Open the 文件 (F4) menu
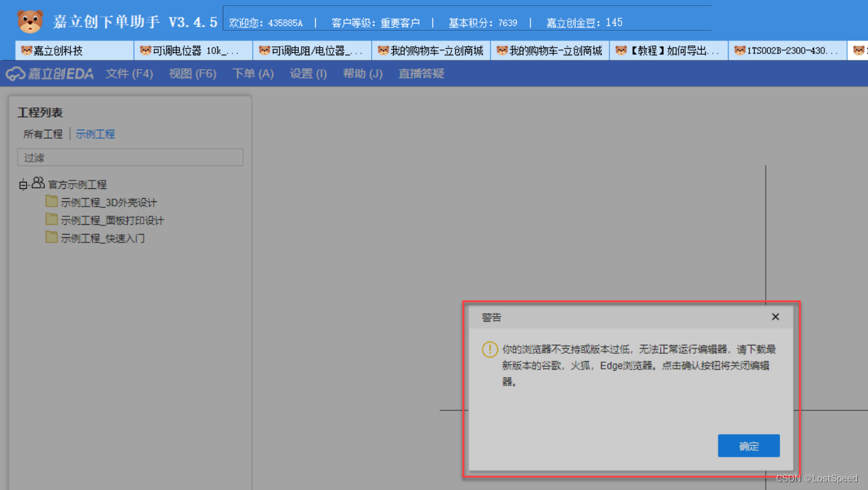This screenshot has width=868, height=490. point(130,74)
